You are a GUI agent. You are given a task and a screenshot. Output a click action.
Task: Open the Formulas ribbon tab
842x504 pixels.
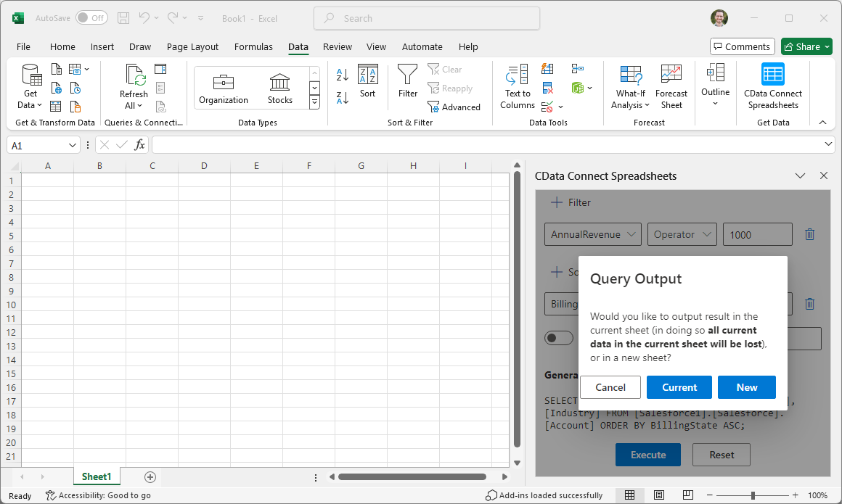click(x=253, y=46)
